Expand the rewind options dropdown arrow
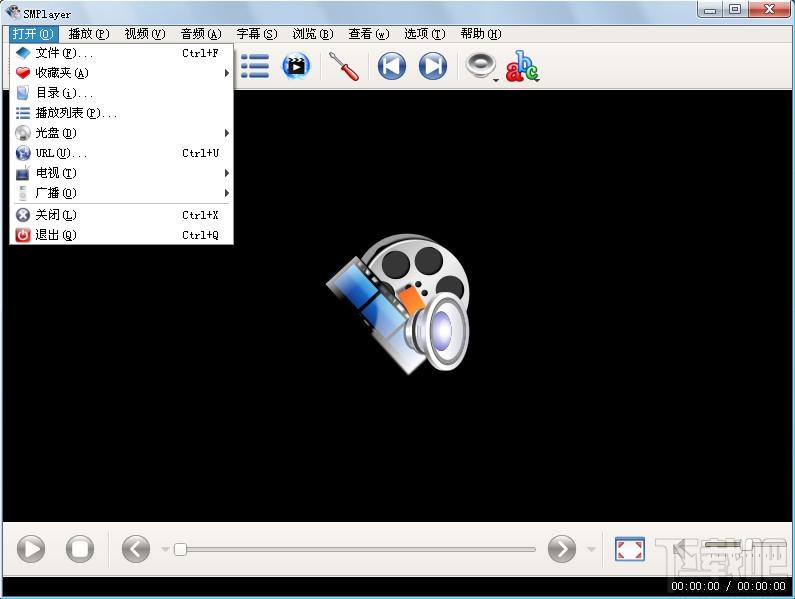Image resolution: width=795 pixels, height=599 pixels. point(165,549)
